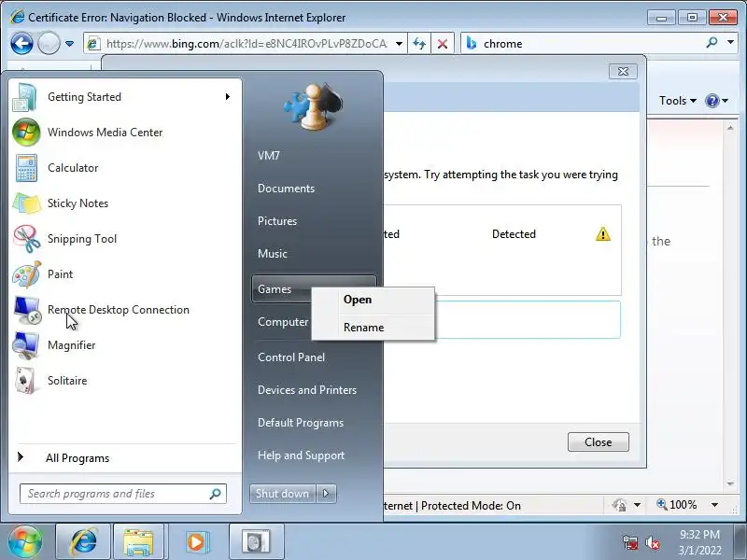Screen dimensions: 747x560
Task: Open the Shut down options arrow
Action: [x=326, y=494]
